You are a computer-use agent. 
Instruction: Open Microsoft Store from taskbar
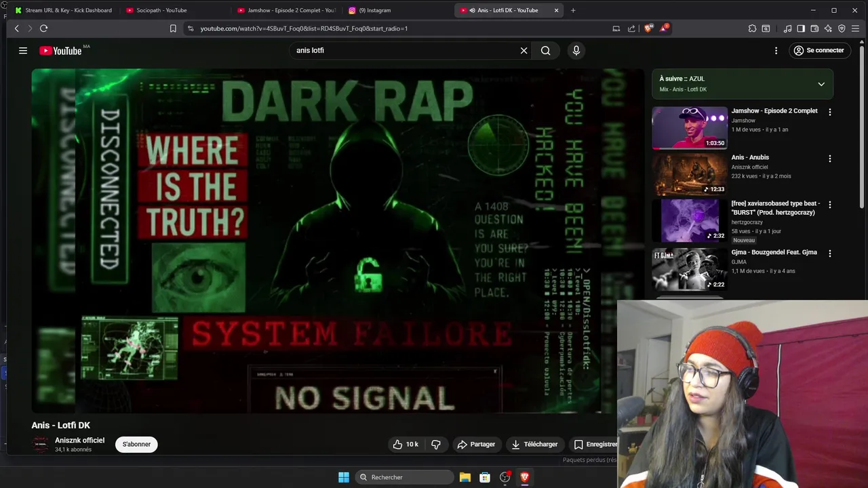tap(485, 477)
